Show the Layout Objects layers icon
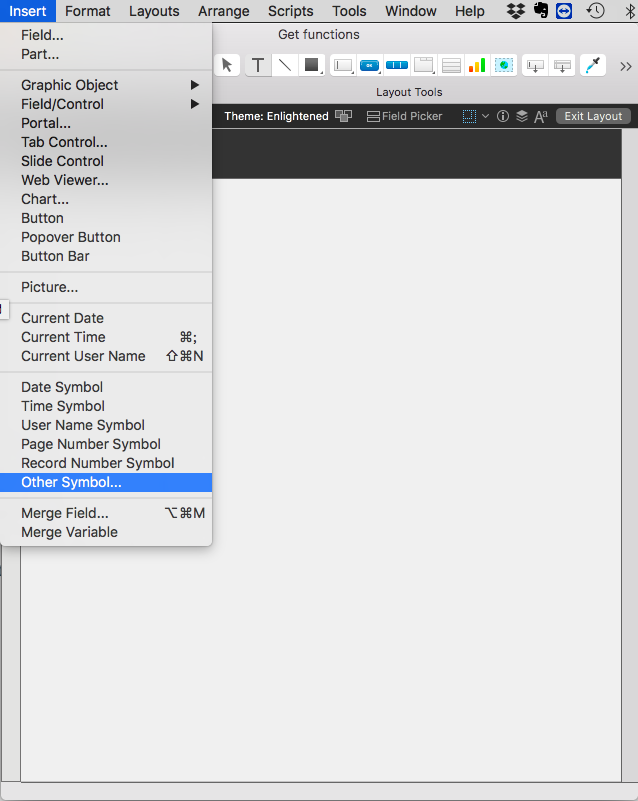 pyautogui.click(x=522, y=116)
